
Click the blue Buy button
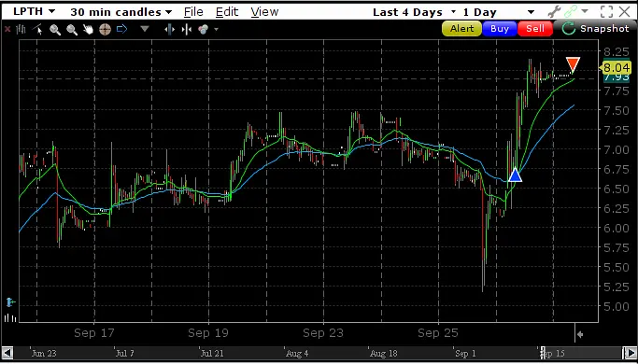[500, 29]
